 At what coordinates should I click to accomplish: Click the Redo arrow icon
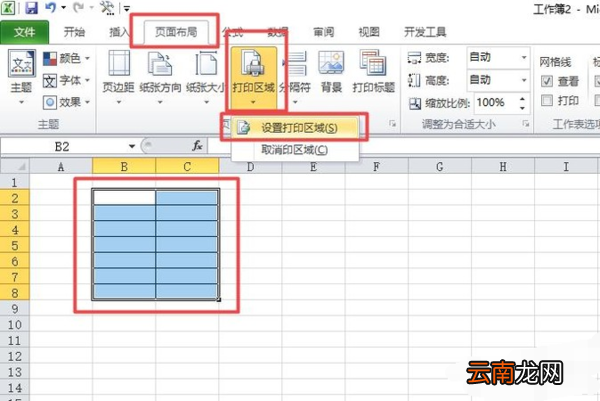click(79, 8)
